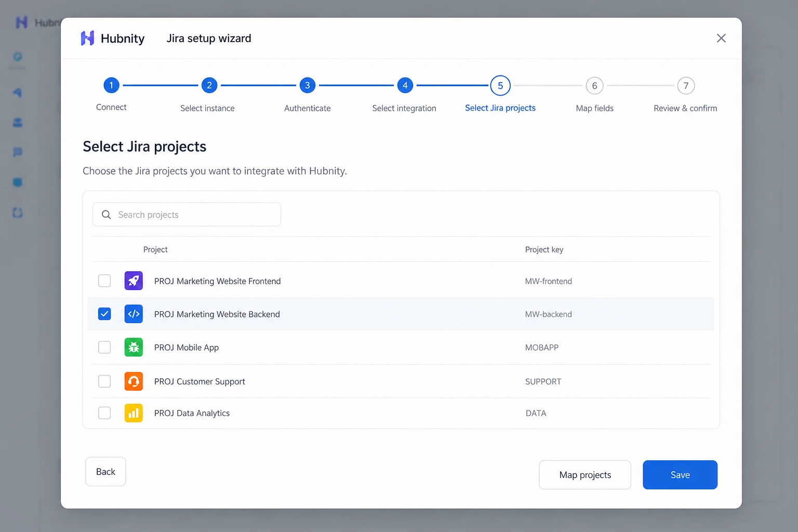Click the code icon for Marketing Website Backend
The height and width of the screenshot is (532, 798).
click(x=134, y=314)
